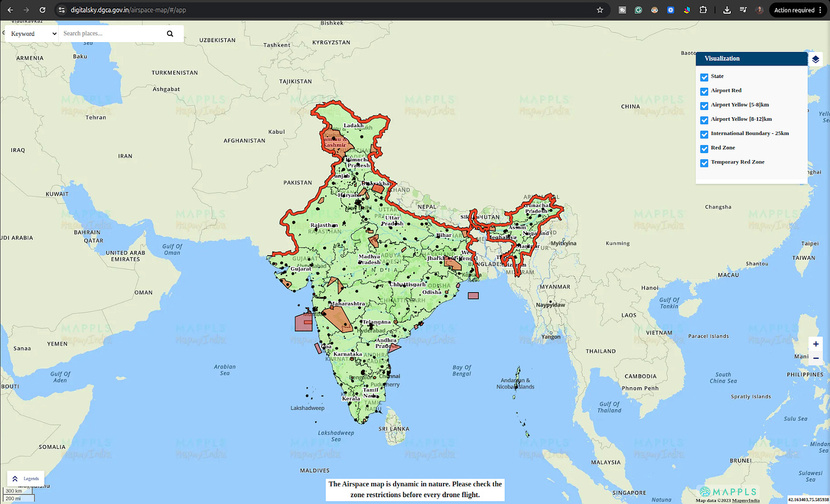Click the Kerala state label
The height and width of the screenshot is (504, 830).
[351, 399]
